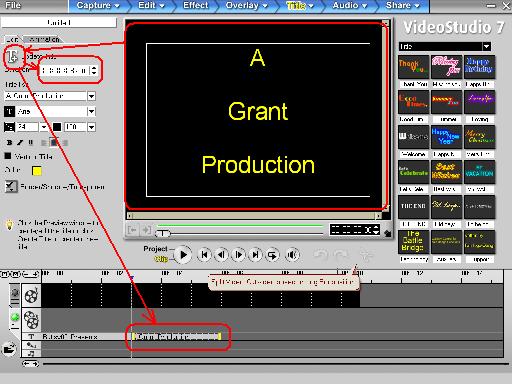Toggle the overlay track green indicator

15,317
